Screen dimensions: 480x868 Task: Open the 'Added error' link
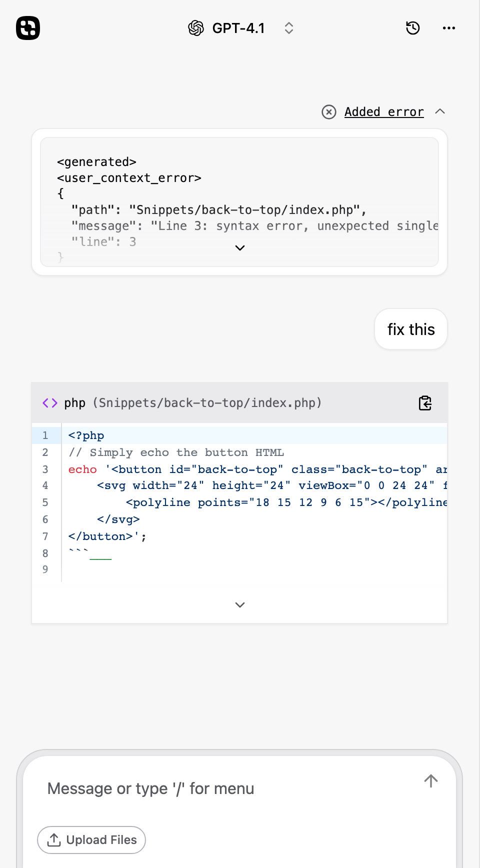coord(384,112)
